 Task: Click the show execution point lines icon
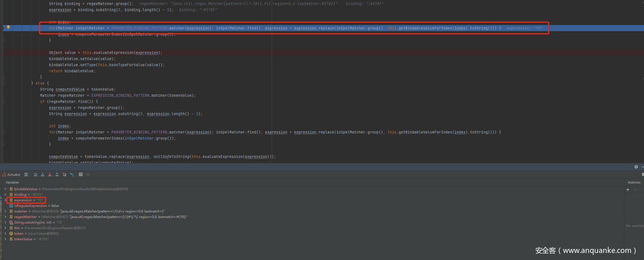(26, 175)
